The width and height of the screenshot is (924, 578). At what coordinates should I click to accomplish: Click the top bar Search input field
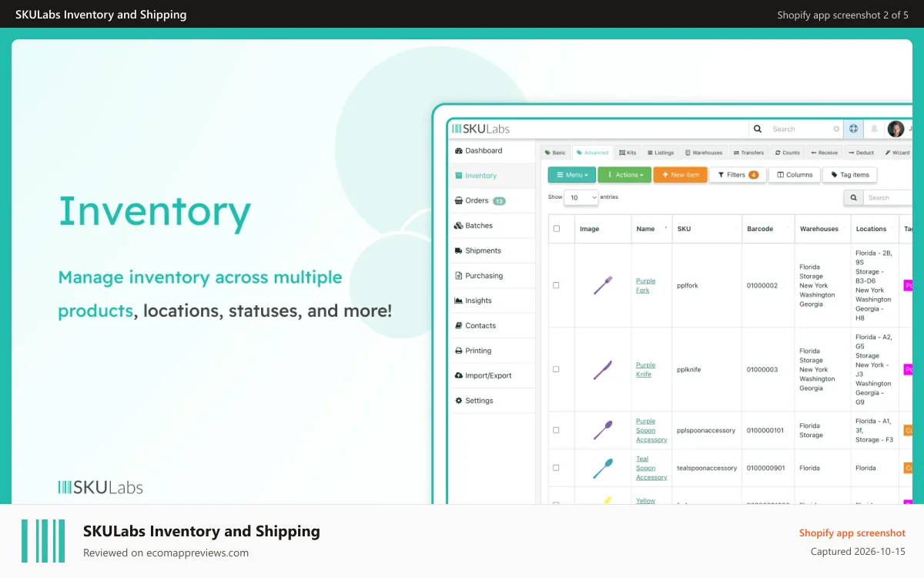pyautogui.click(x=804, y=129)
